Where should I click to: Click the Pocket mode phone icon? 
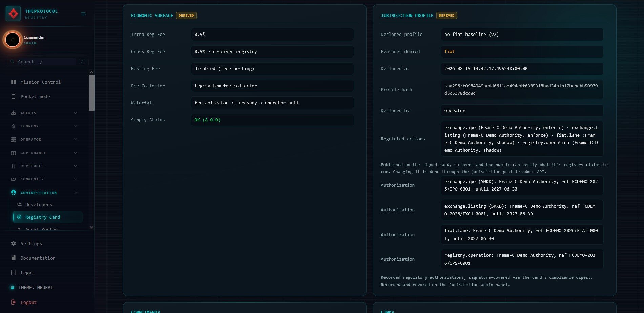click(14, 96)
